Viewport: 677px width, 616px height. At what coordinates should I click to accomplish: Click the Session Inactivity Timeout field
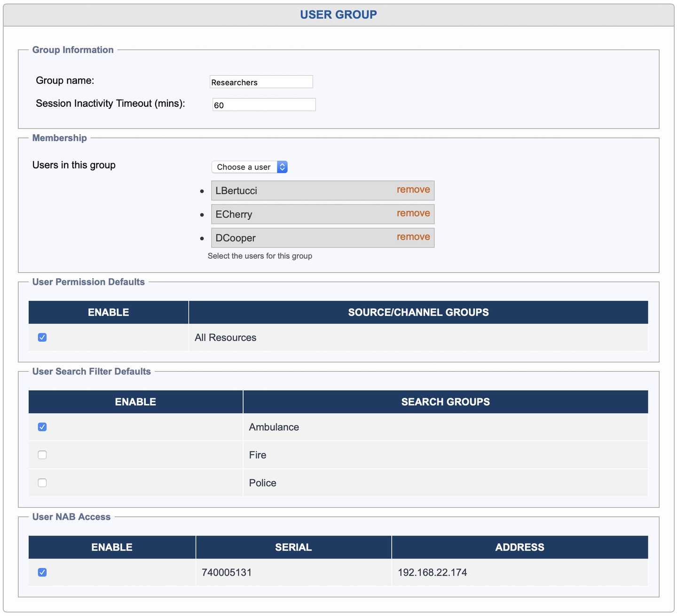point(264,105)
